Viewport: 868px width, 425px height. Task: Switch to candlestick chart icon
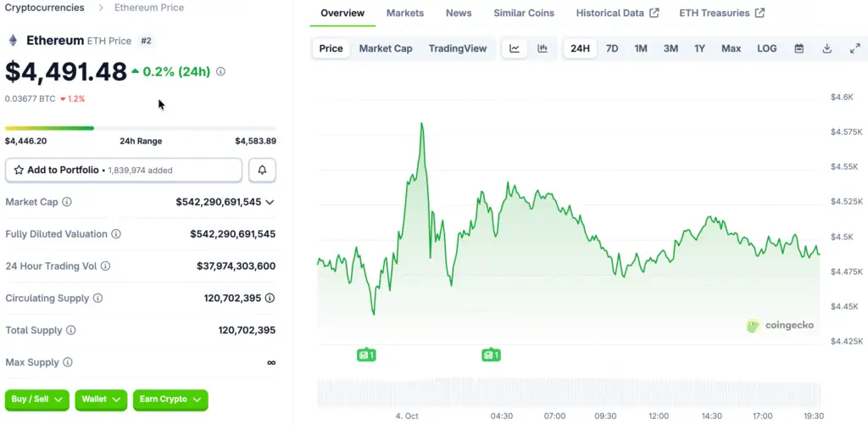click(x=542, y=48)
